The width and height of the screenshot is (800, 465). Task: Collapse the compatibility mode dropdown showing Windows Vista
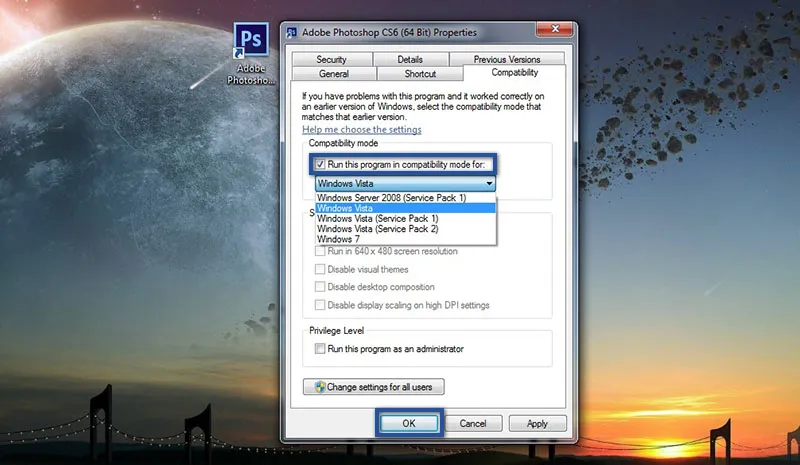point(489,185)
